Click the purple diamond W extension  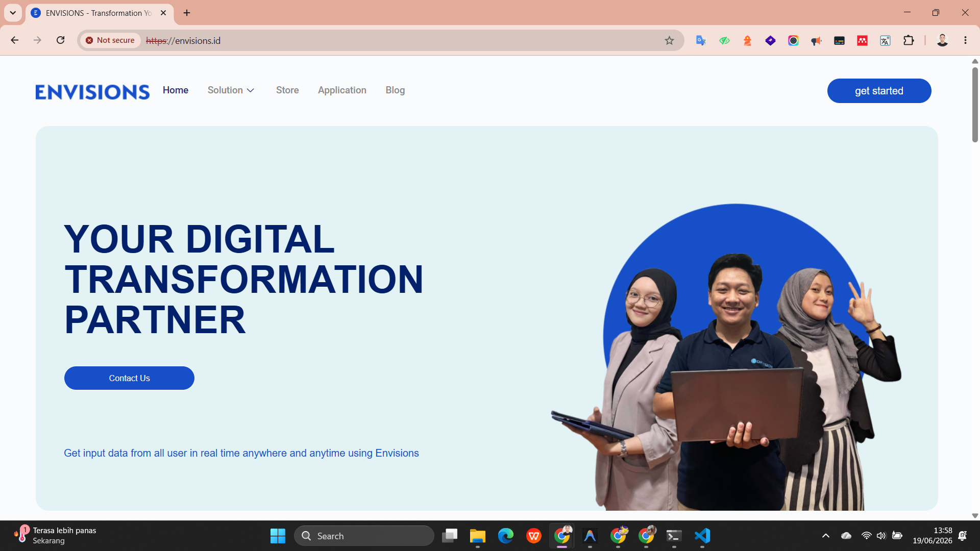770,40
